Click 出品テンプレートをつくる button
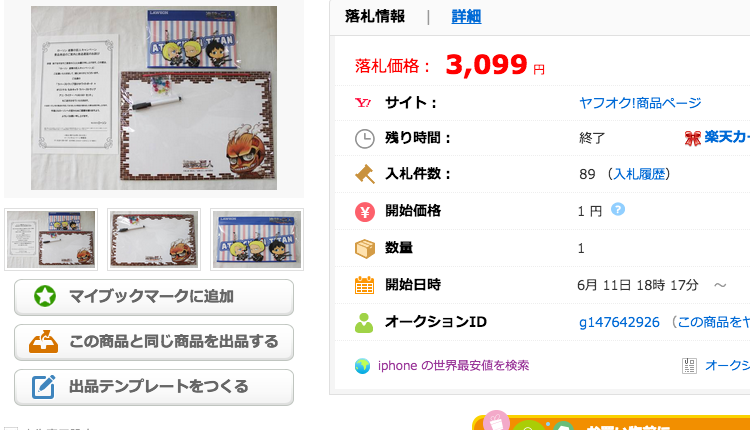 click(x=154, y=387)
